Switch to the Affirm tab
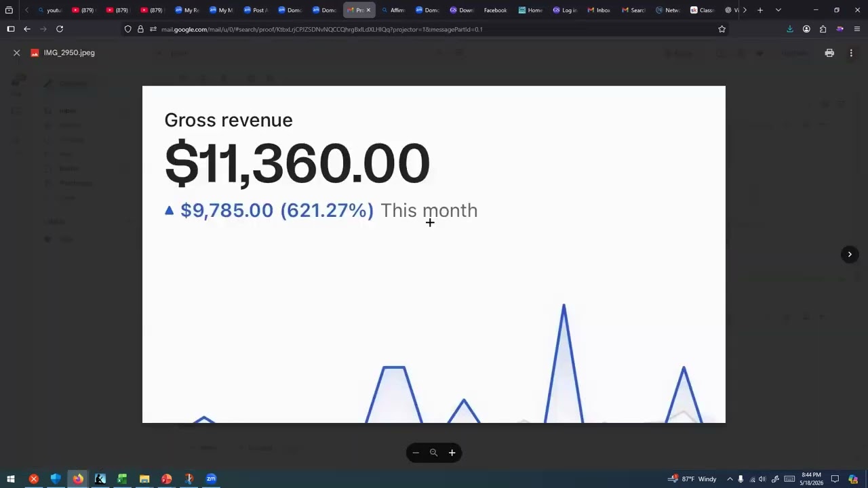Screen dimensions: 868x488 pyautogui.click(x=393, y=10)
